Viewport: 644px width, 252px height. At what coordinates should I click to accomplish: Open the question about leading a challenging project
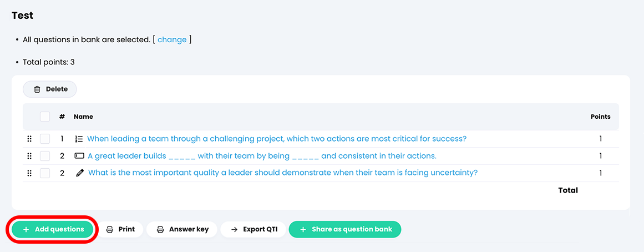point(276,139)
